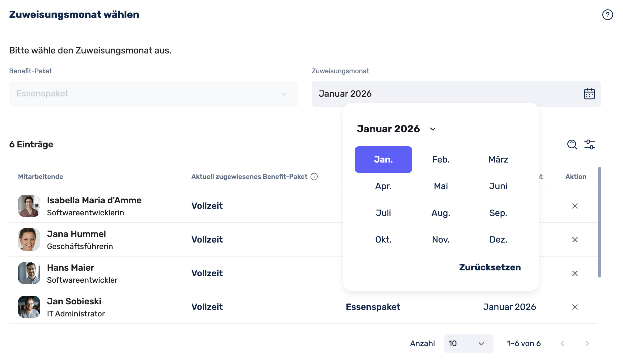Image resolution: width=623 pixels, height=364 pixels.
Task: Open the search magnifier icon
Action: [x=572, y=144]
